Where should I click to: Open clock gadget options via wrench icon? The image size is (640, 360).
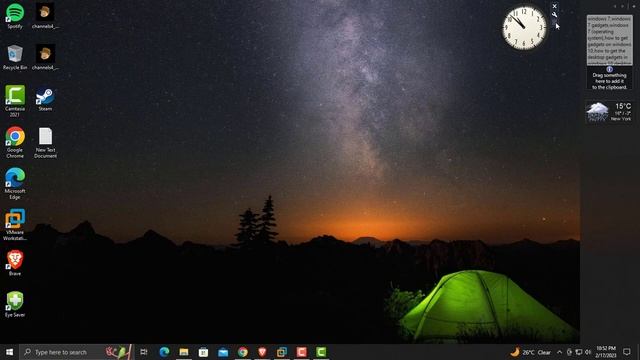tap(554, 15)
